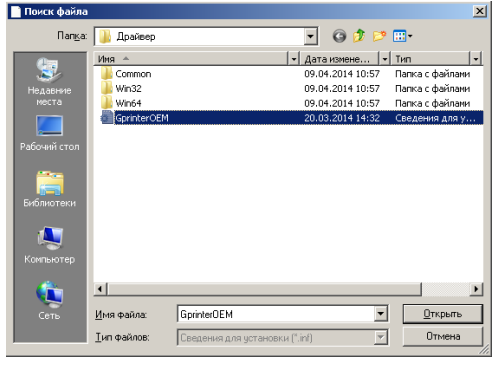Select the GprinterOEM inf file icon

pyautogui.click(x=107, y=118)
